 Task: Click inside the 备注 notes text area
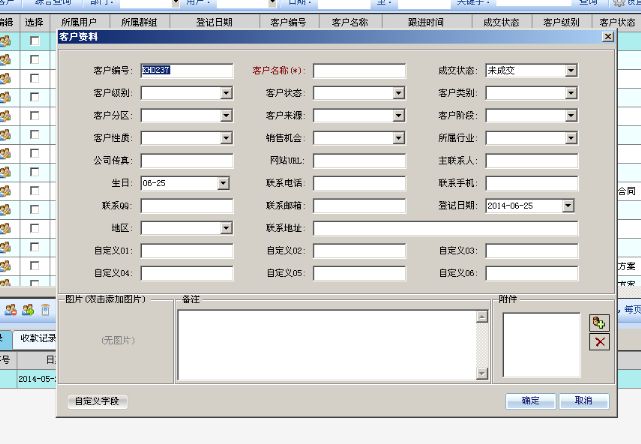(328, 345)
